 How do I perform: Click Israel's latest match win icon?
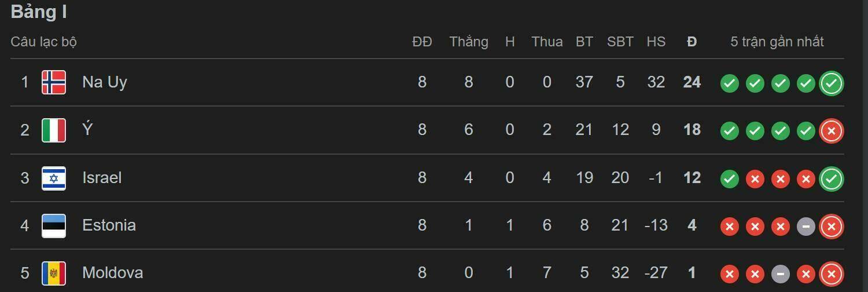(x=831, y=179)
